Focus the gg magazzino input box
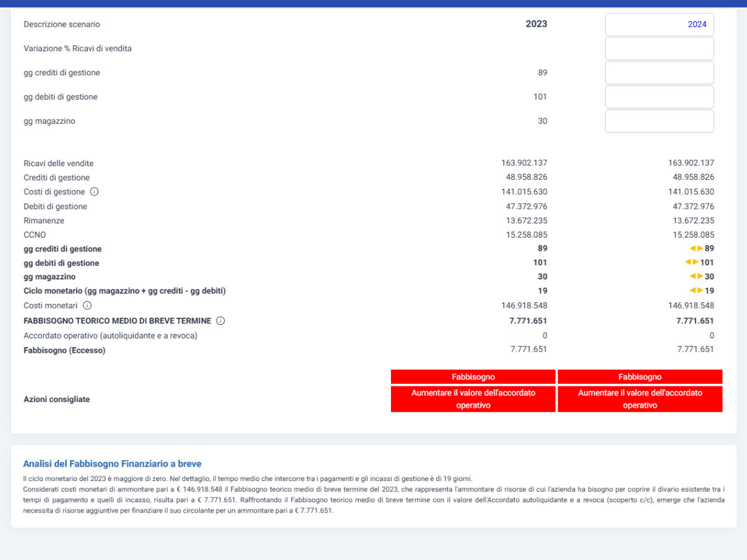 pos(659,121)
